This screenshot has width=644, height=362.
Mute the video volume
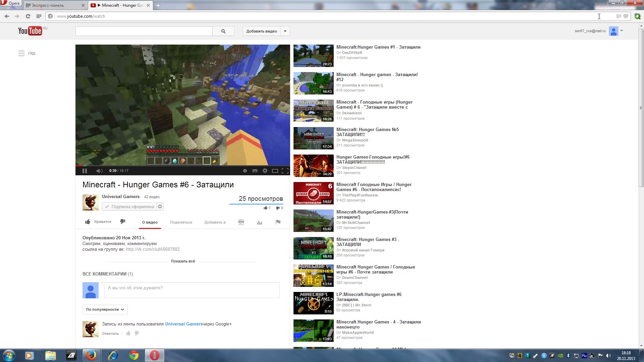click(x=99, y=171)
